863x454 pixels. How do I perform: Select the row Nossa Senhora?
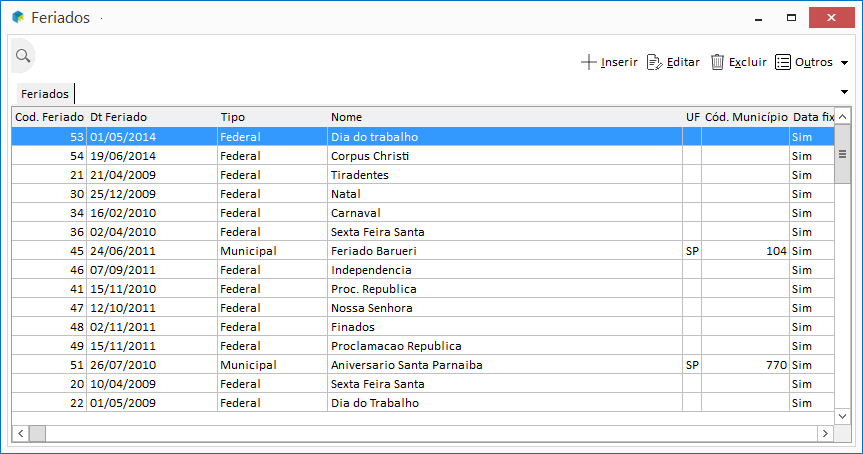tap(423, 308)
